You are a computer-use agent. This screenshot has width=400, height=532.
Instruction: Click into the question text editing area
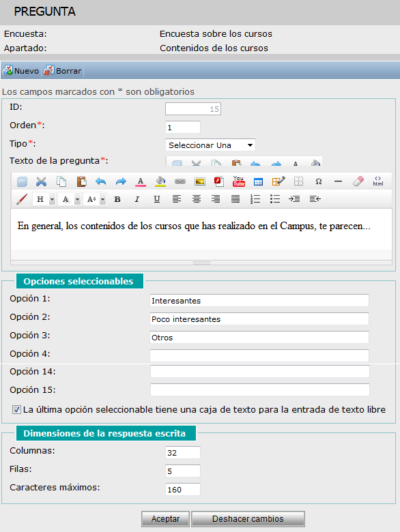coord(201,229)
